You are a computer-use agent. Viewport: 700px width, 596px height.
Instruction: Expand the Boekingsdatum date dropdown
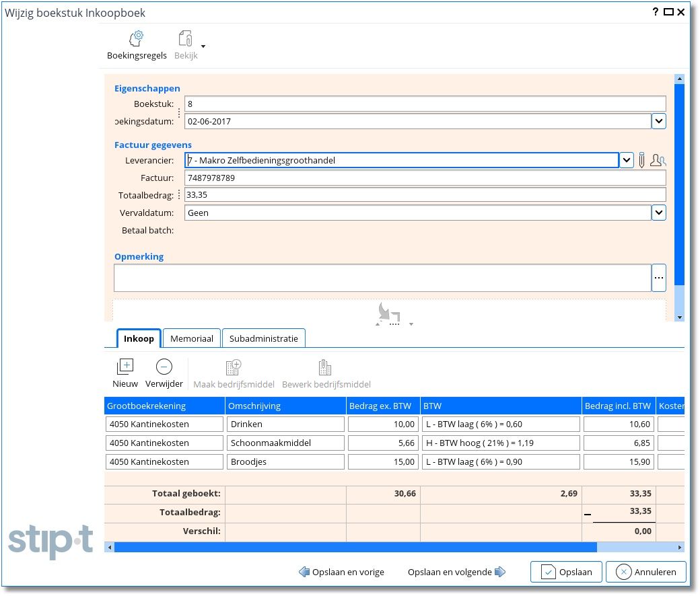click(x=658, y=121)
